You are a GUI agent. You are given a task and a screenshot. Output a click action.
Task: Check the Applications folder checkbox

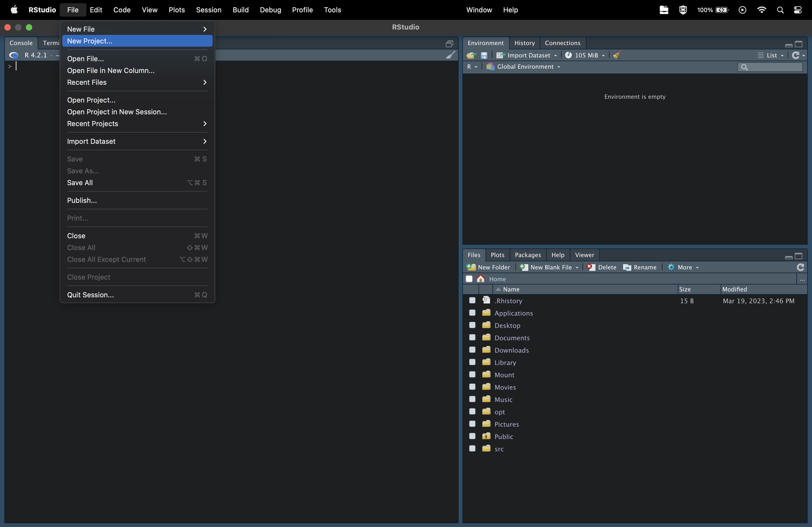click(x=472, y=313)
